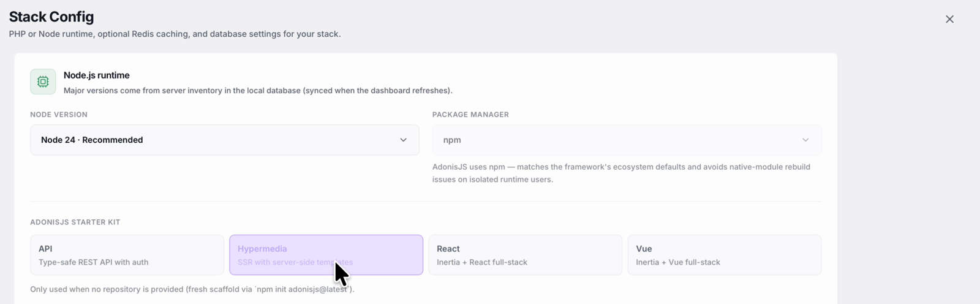Click the chevron in Node 24 selector
The height and width of the screenshot is (304, 980).
(x=403, y=140)
